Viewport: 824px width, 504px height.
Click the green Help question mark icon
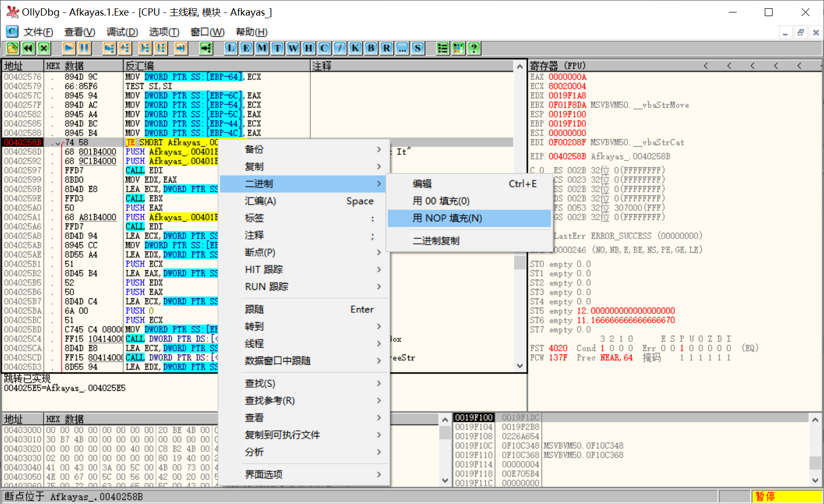coord(474,48)
